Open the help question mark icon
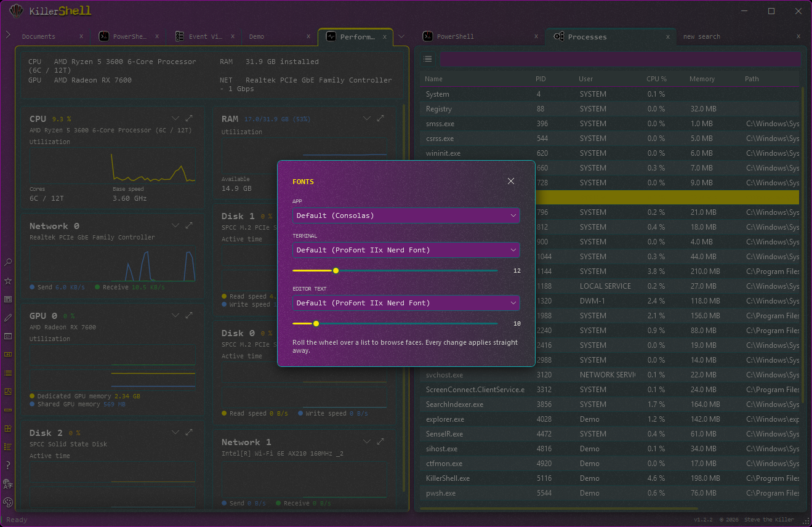The image size is (812, 527). 8,465
